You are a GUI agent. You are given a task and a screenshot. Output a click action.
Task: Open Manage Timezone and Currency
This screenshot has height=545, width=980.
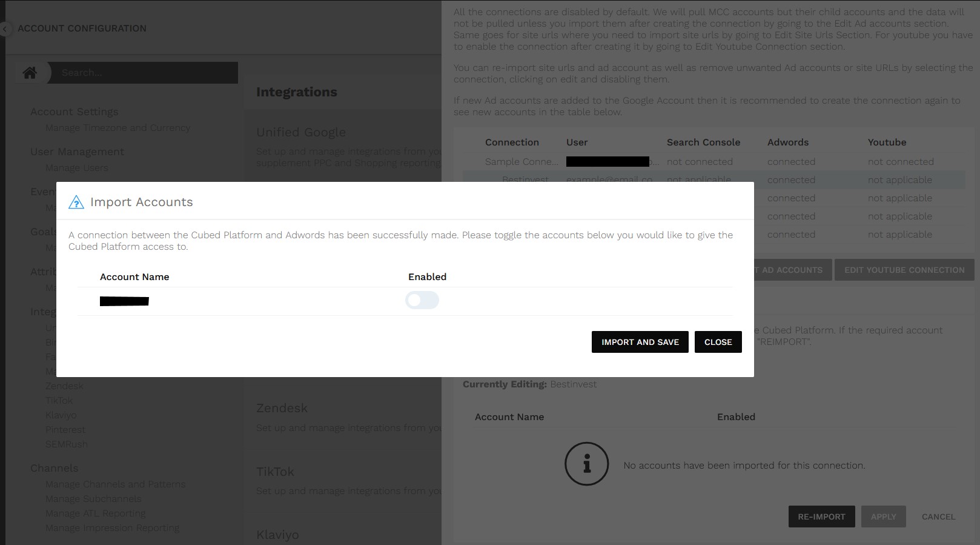[x=118, y=128]
